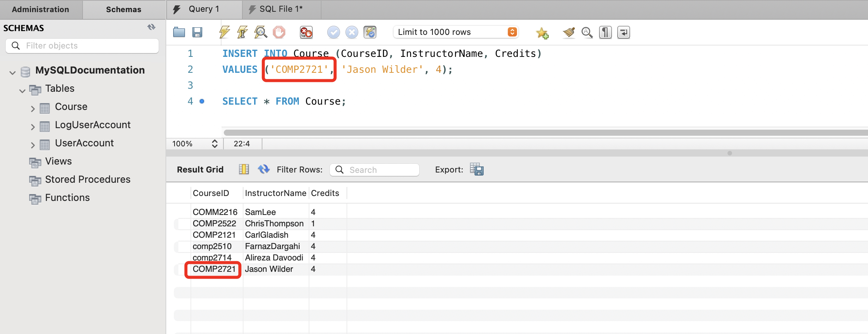Toggle invisible characters display
The width and height of the screenshot is (868, 334).
click(x=605, y=33)
